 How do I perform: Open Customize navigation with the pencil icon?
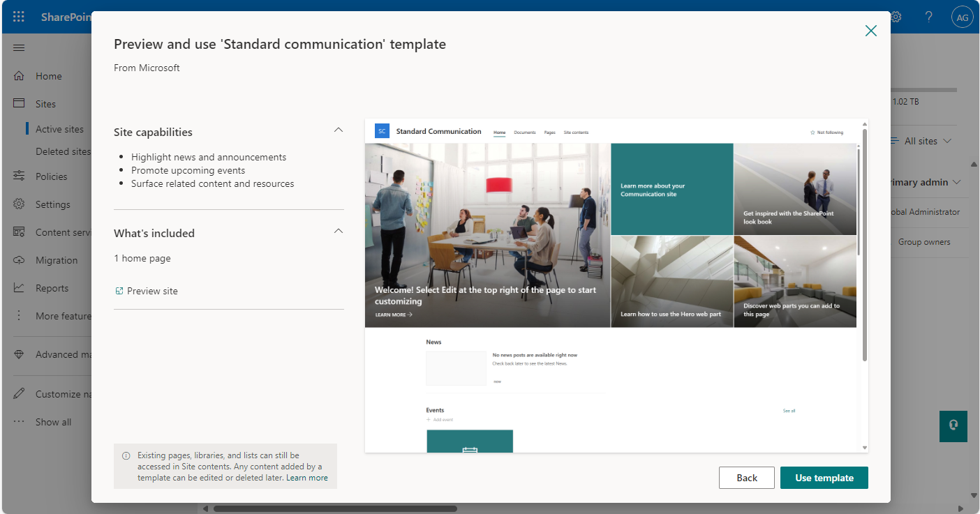click(x=20, y=393)
